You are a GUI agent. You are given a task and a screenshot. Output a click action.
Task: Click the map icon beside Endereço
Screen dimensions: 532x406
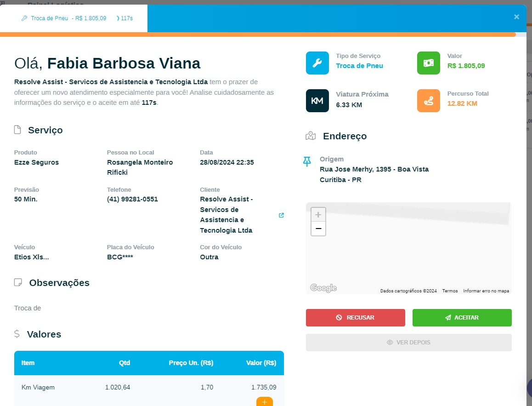click(311, 136)
